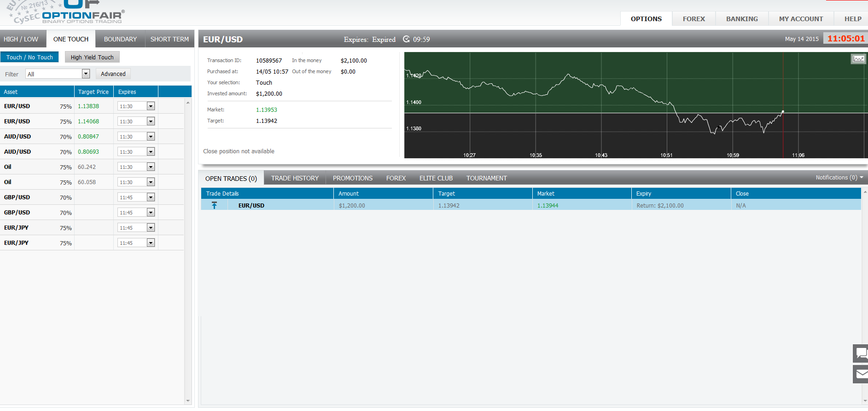Screen dimensions: 868x411
Task: Open the Filter 'All' dropdown
Action: click(86, 74)
